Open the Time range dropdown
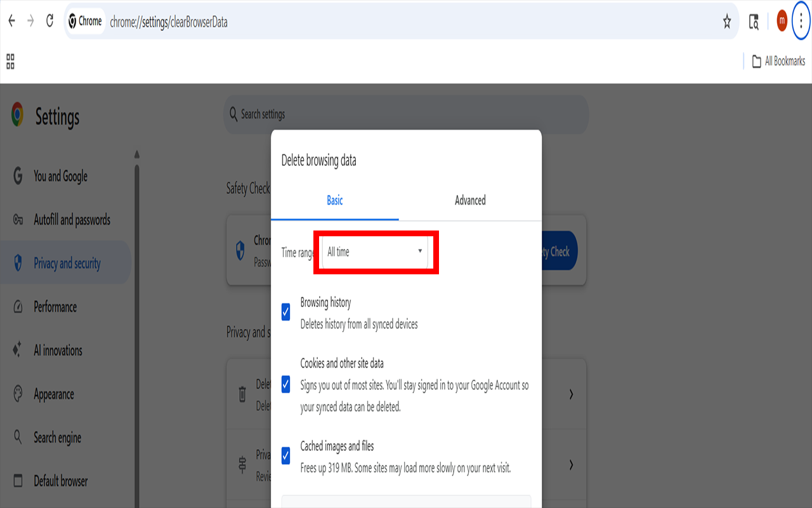 click(375, 252)
